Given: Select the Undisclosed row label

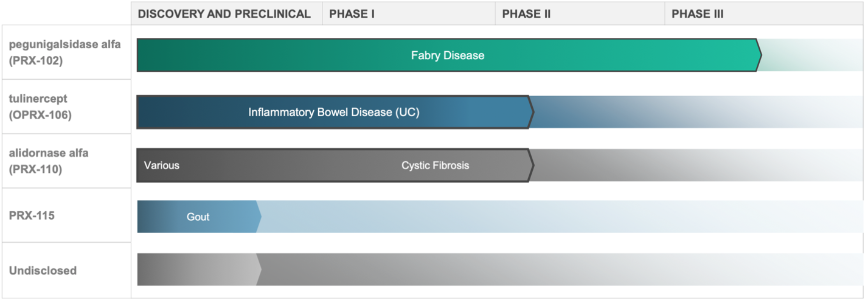Looking at the screenshot, I should 43,271.
